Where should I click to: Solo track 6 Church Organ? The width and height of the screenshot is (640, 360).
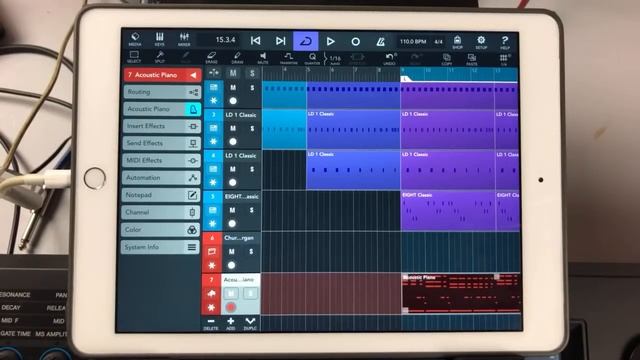(x=251, y=251)
